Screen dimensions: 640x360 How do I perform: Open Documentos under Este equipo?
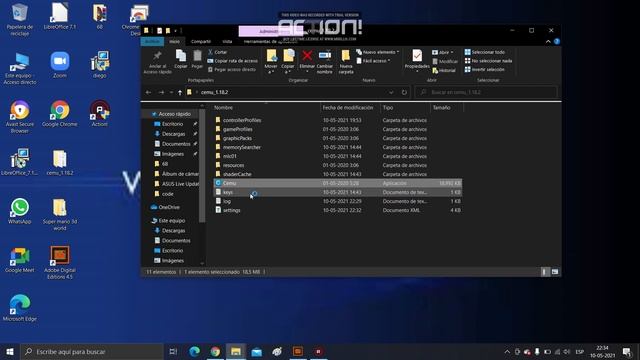pos(176,241)
